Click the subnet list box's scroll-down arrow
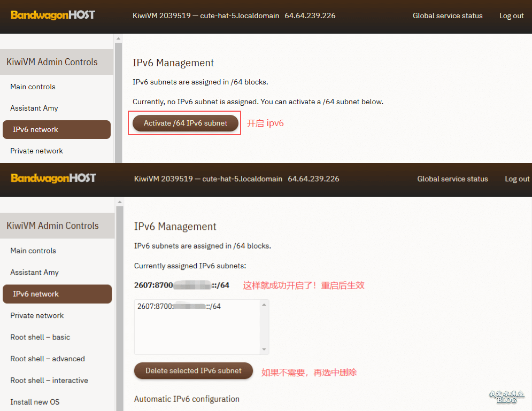Viewport: 532px width, 411px height. pyautogui.click(x=264, y=349)
